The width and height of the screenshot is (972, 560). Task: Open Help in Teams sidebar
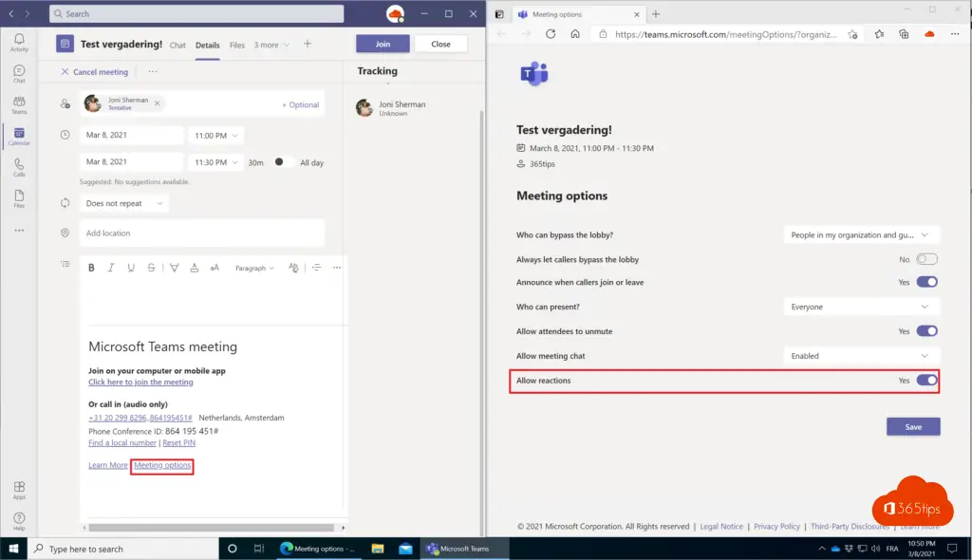point(19,521)
